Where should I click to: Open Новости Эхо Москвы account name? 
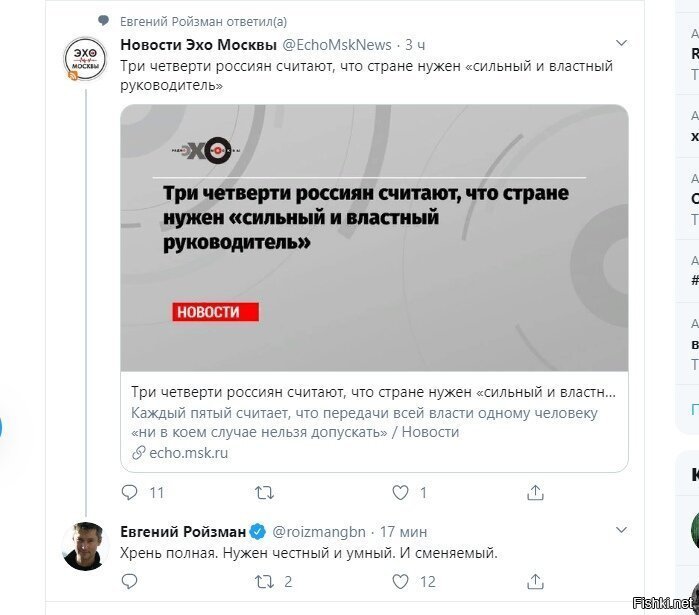pyautogui.click(x=198, y=45)
